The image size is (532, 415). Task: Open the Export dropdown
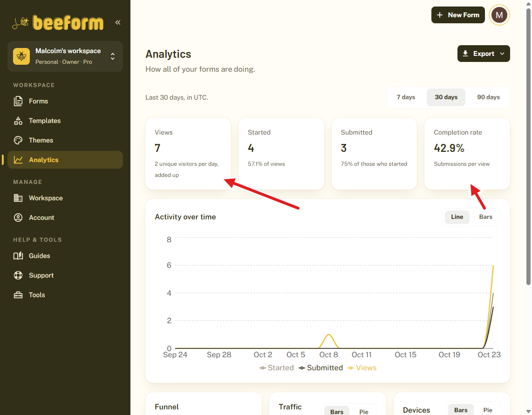coord(484,54)
